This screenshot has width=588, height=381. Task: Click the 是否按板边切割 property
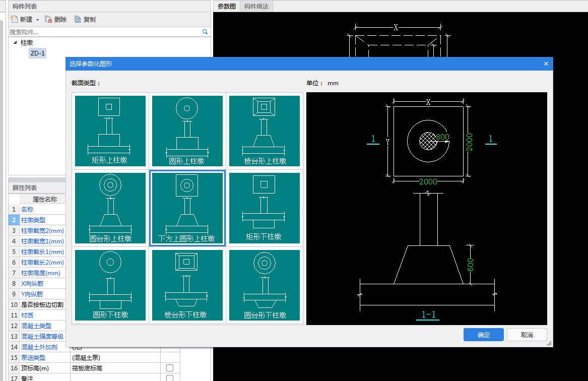(x=42, y=304)
